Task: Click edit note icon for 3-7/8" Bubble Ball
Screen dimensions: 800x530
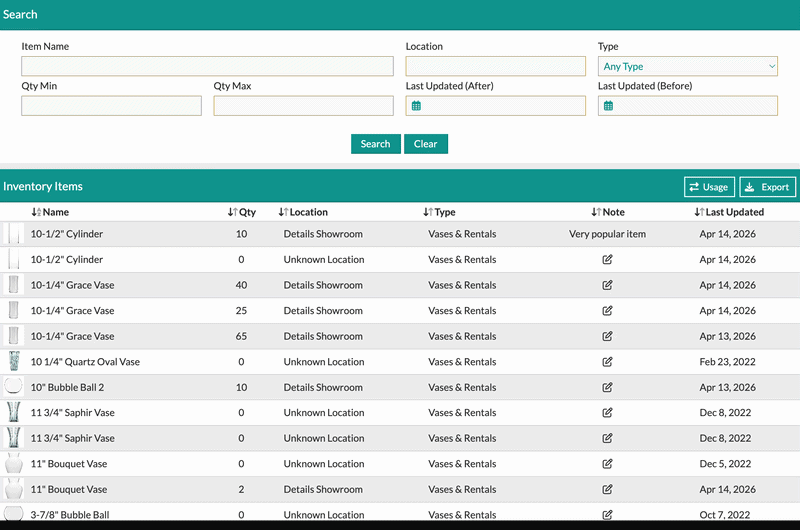Action: click(x=607, y=515)
